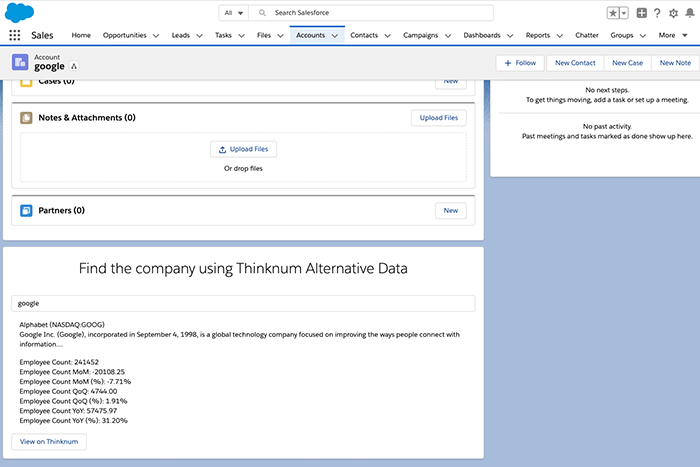Image resolution: width=700 pixels, height=467 pixels.
Task: View account hierarchy icon next to google
Action: pos(74,66)
